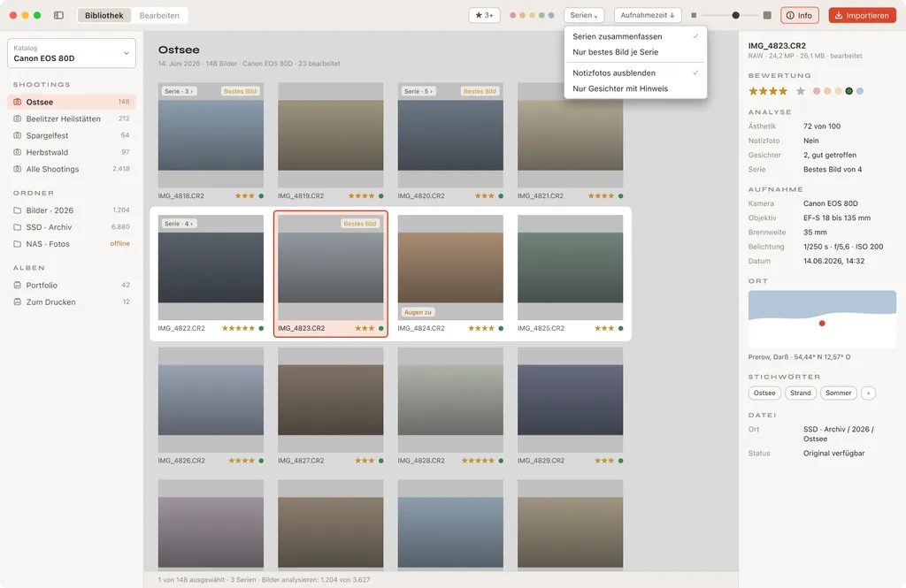This screenshot has width=906, height=588.
Task: Click the Ostsee keyword tag
Action: pyautogui.click(x=764, y=393)
